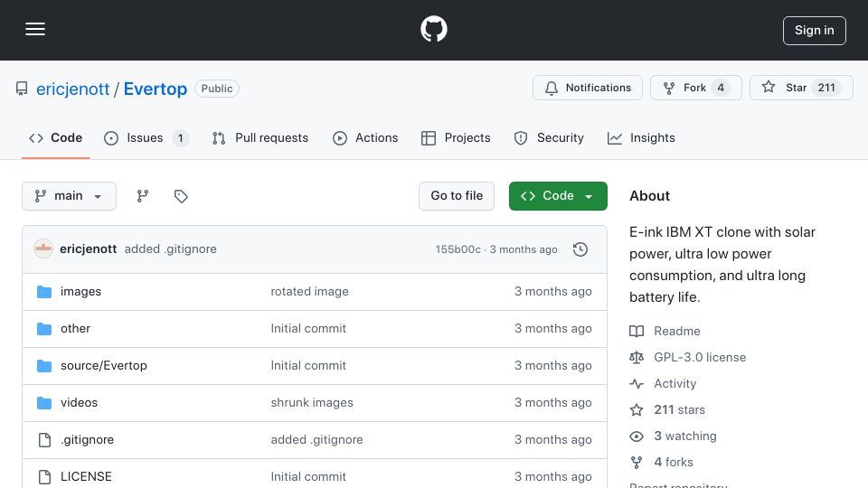Click the Go to file button
Image resolution: width=868 pixels, height=488 pixels.
(x=456, y=196)
